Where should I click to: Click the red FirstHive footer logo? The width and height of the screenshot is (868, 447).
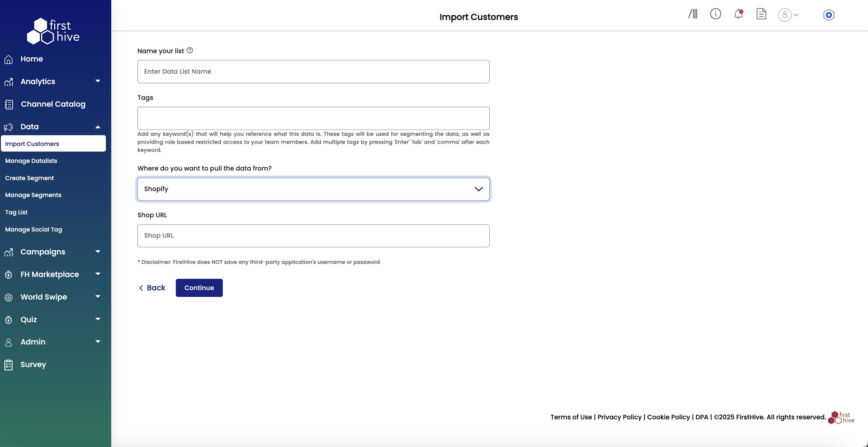click(841, 417)
